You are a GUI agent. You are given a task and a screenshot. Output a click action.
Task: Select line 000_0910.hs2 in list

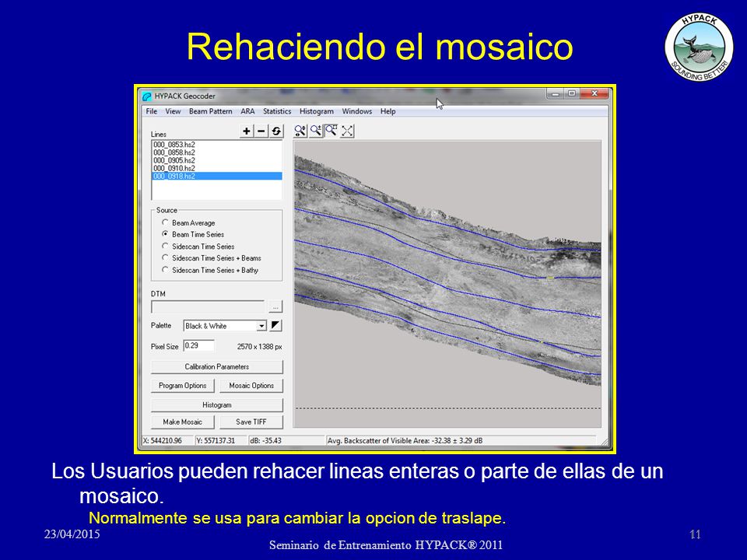pyautogui.click(x=217, y=168)
